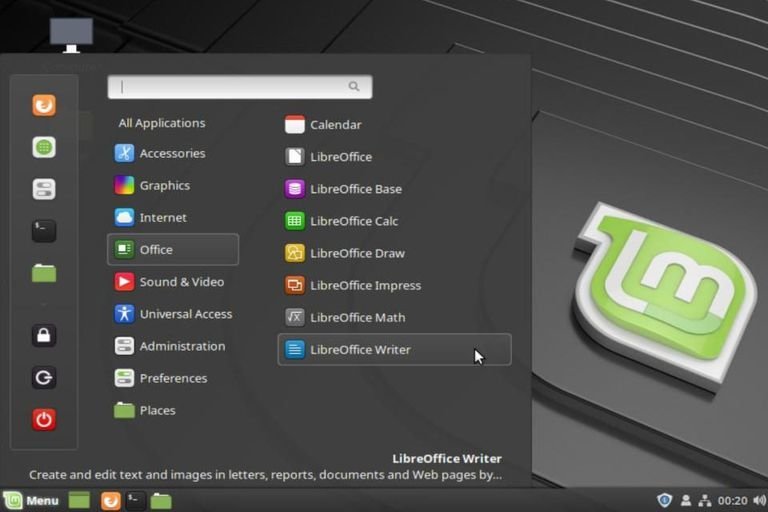Open the Update Manager shield tray icon

pyautogui.click(x=665, y=500)
